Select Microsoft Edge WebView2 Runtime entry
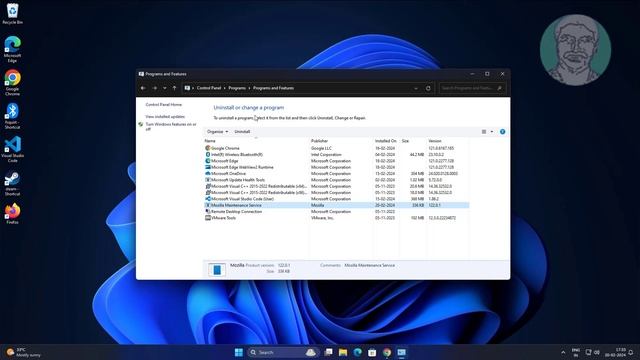 coord(336,167)
